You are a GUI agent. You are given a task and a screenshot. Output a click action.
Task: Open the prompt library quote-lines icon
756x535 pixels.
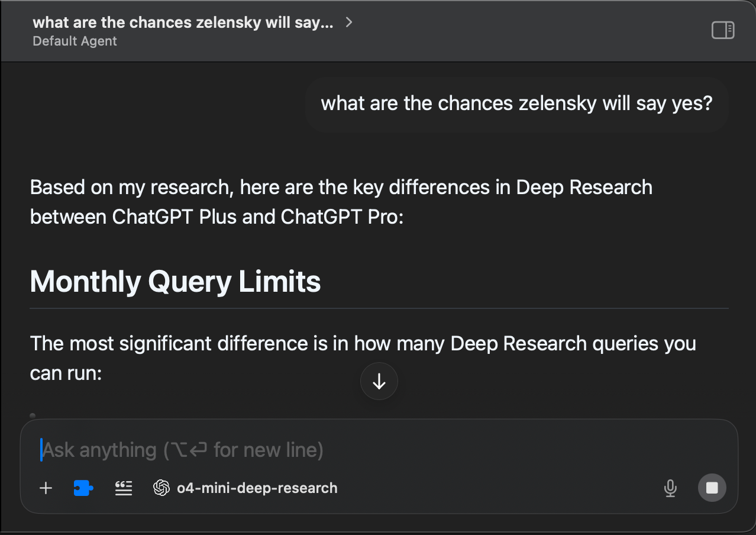pyautogui.click(x=124, y=488)
